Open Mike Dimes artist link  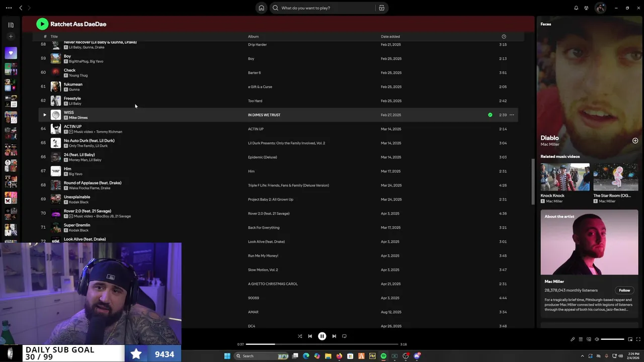point(78,118)
